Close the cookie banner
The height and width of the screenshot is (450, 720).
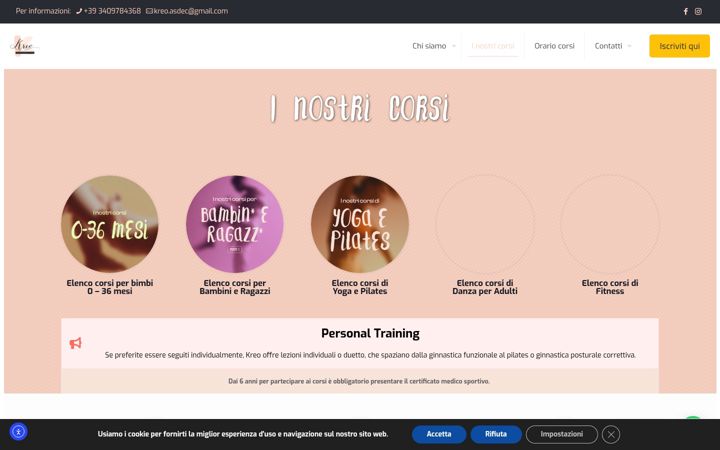coord(611,434)
